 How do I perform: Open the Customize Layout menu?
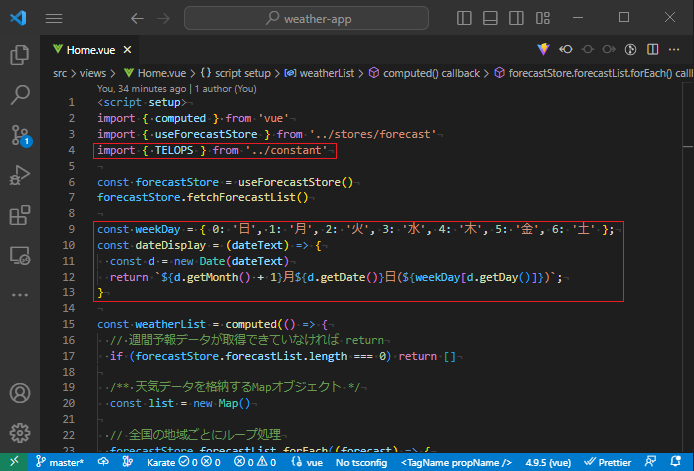pyautogui.click(x=543, y=18)
